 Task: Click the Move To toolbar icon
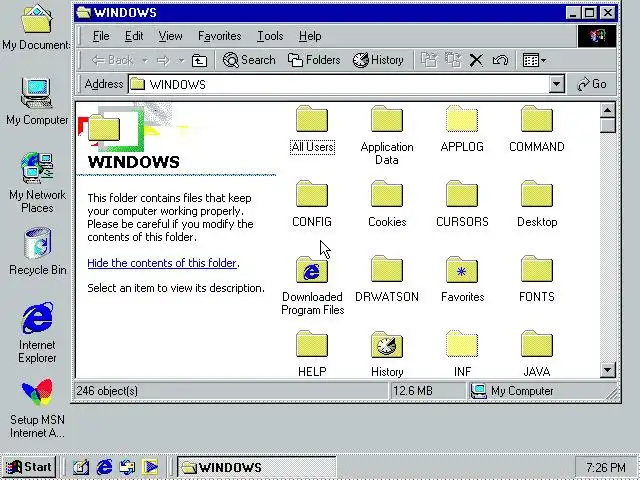[429, 60]
